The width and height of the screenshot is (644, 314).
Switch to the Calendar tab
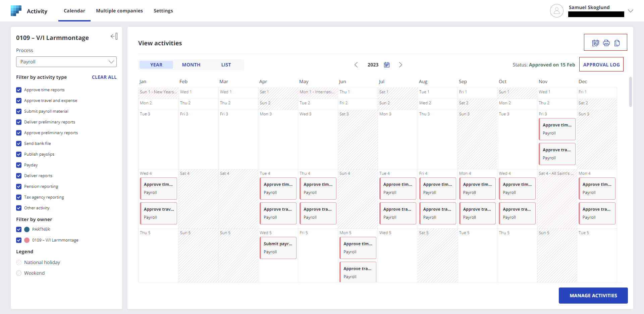tap(74, 11)
